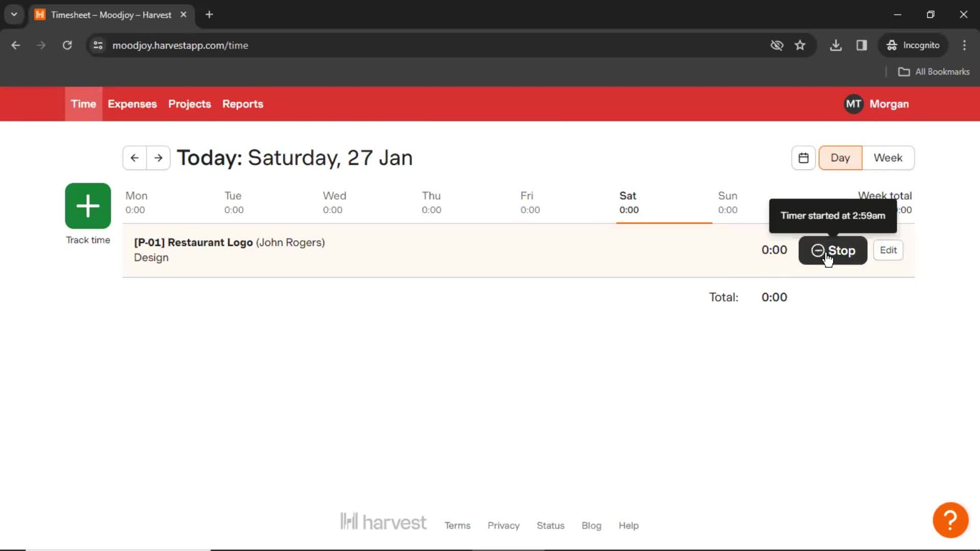The width and height of the screenshot is (980, 551).
Task: Edit the Restaurant Logo time entry
Action: click(x=889, y=249)
